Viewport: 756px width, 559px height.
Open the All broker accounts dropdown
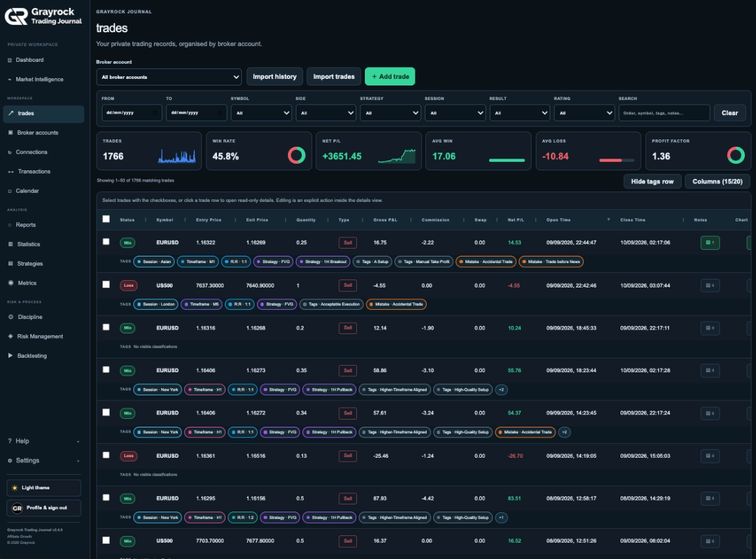coord(169,77)
